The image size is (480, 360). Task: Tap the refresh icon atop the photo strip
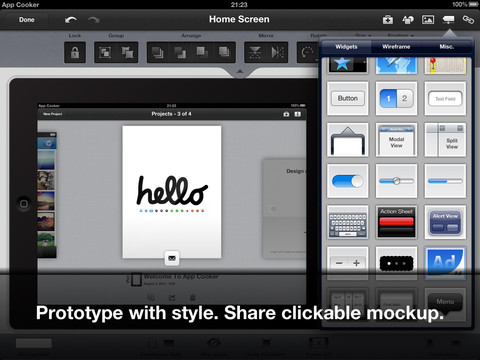(48, 143)
